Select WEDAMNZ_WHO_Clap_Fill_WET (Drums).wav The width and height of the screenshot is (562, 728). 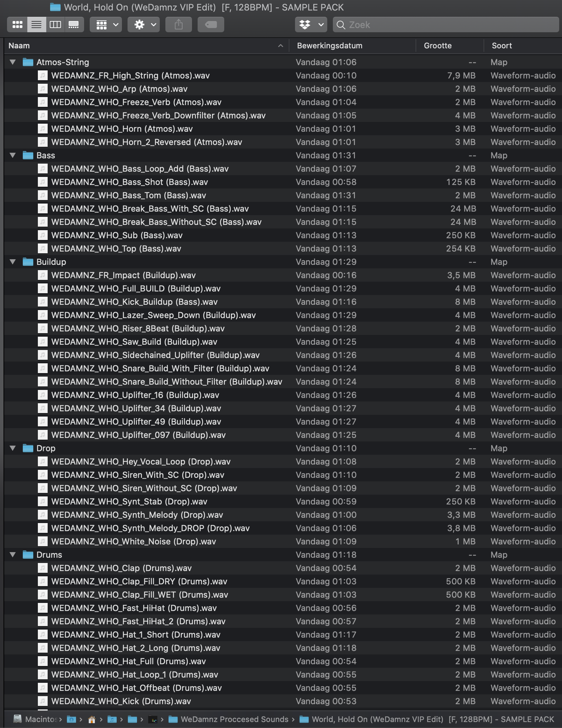[x=140, y=595]
